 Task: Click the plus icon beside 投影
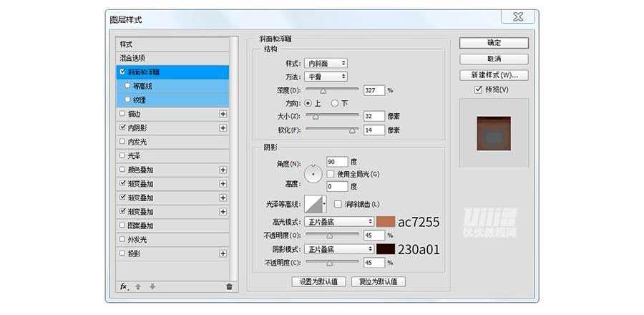tap(223, 253)
